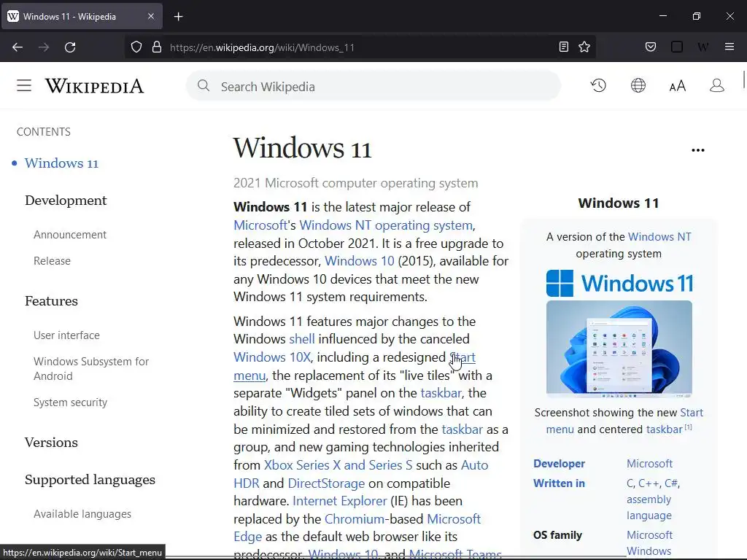Open the Developer label link in infobox

tap(560, 464)
